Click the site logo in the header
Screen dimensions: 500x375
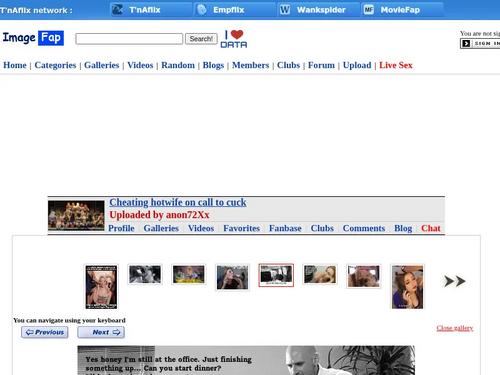click(33, 38)
